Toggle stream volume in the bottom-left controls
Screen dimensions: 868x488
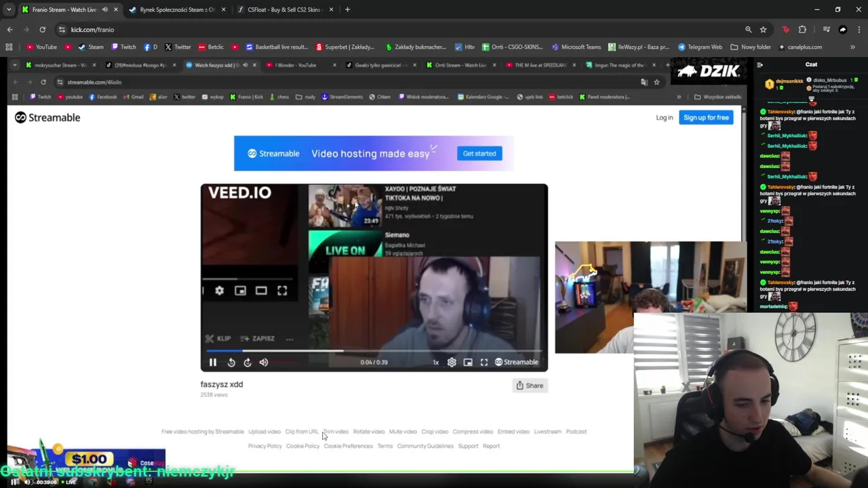(x=27, y=482)
